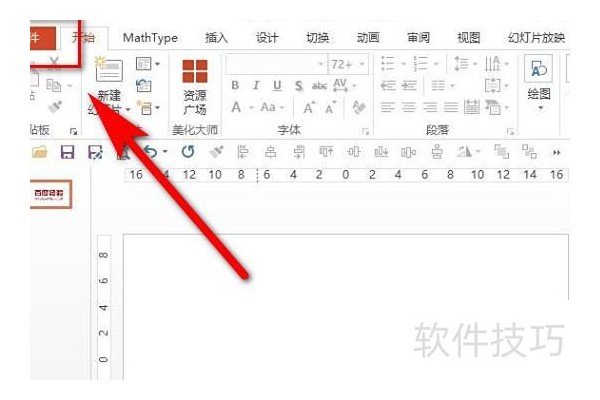Toggle italic formatting (I)
The width and height of the screenshot is (600, 400).
(x=256, y=86)
